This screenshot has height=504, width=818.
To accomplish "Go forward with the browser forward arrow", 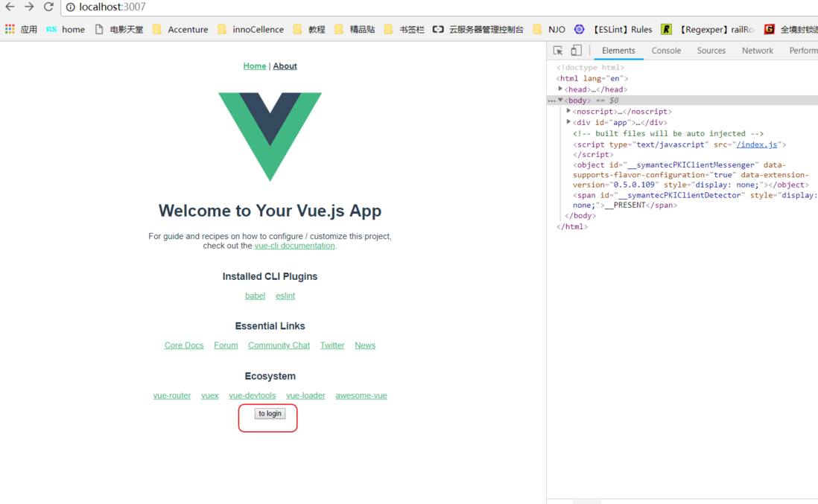I will pos(29,7).
